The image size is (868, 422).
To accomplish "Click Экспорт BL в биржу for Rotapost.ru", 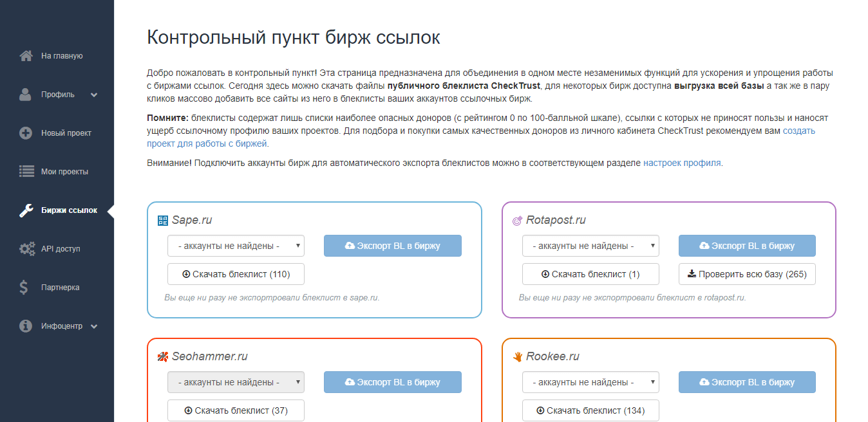I will 747,246.
